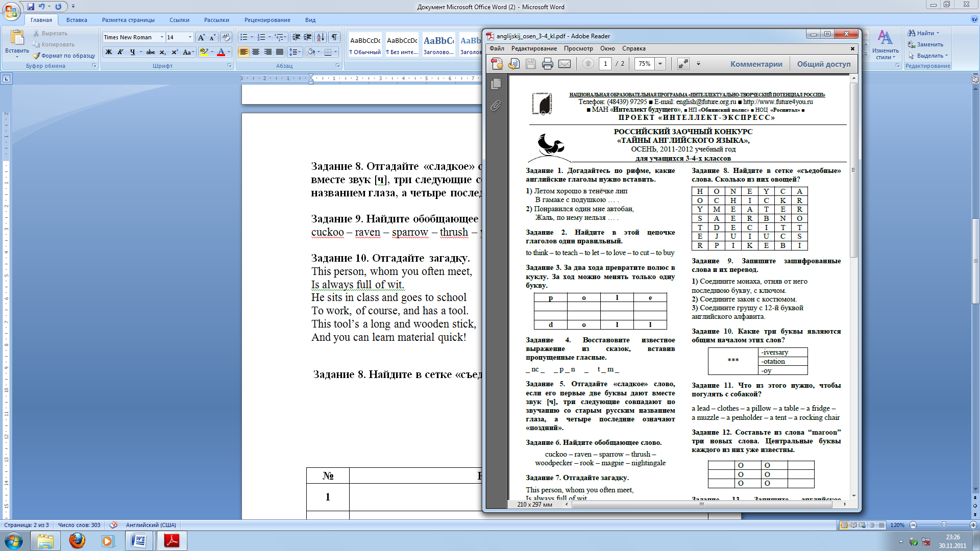The width and height of the screenshot is (980, 551).
Task: Open Справка menu in Adobe Reader
Action: [634, 48]
